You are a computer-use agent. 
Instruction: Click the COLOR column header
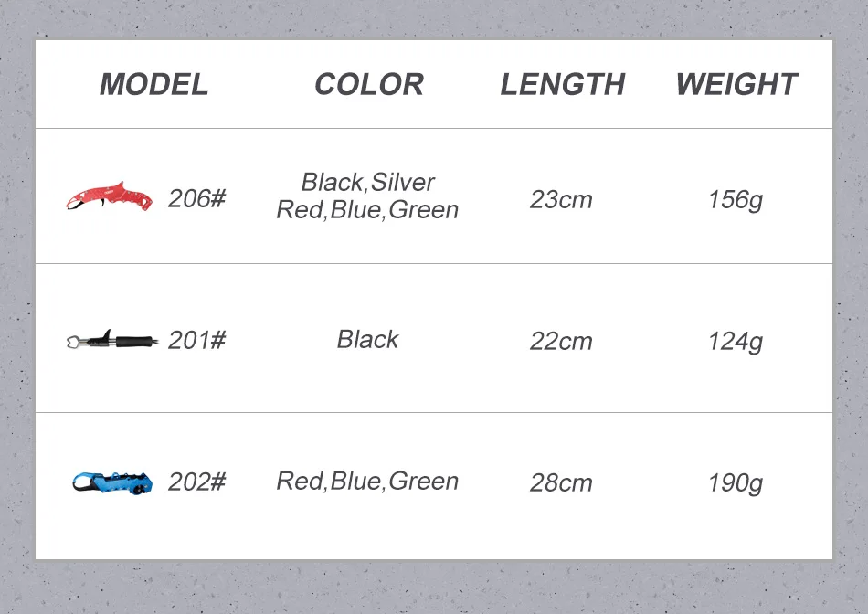368,84
